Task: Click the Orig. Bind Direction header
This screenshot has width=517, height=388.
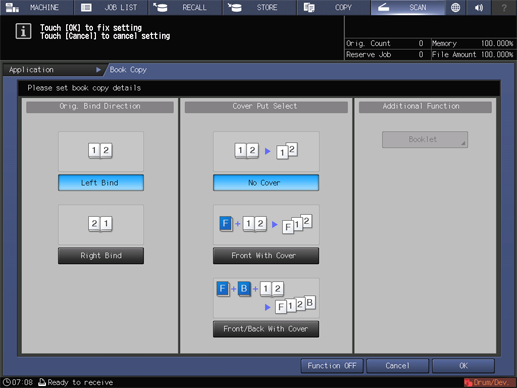Action: (100, 107)
